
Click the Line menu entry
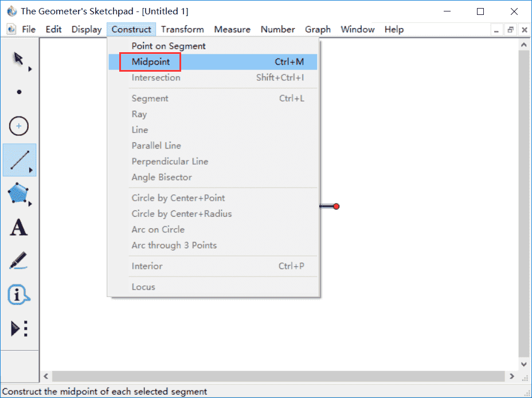click(213, 130)
